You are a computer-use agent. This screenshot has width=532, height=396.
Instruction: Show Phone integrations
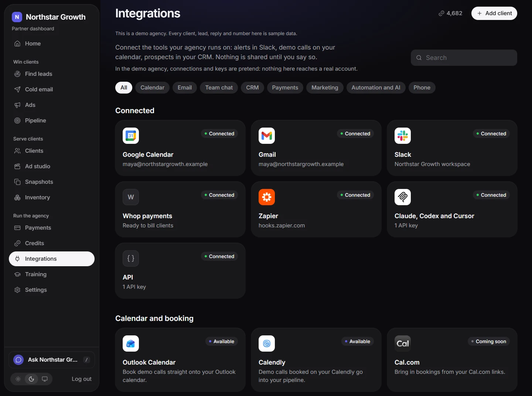coord(422,88)
